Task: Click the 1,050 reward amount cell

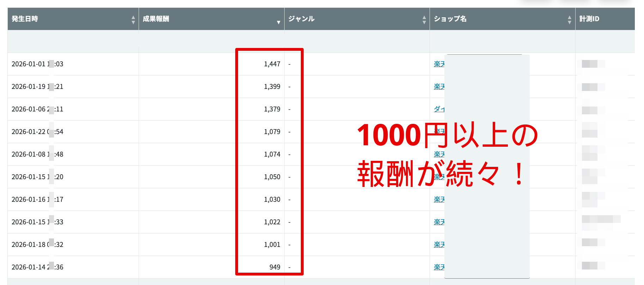Action: click(272, 177)
